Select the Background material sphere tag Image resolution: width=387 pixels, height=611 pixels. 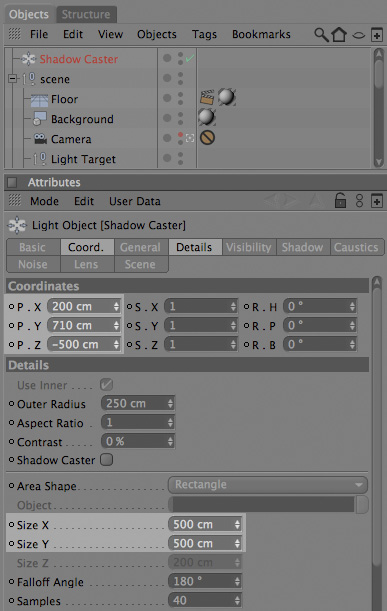[207, 117]
